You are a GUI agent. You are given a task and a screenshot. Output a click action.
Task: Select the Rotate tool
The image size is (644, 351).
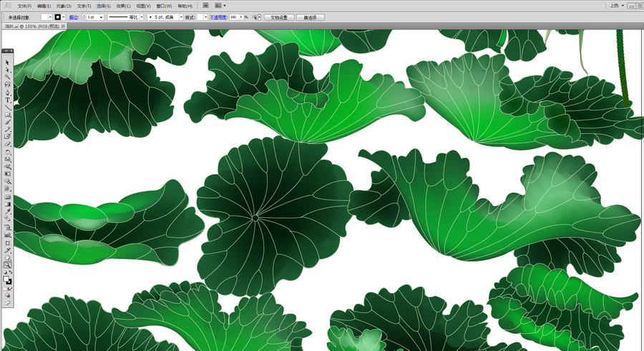tap(7, 152)
